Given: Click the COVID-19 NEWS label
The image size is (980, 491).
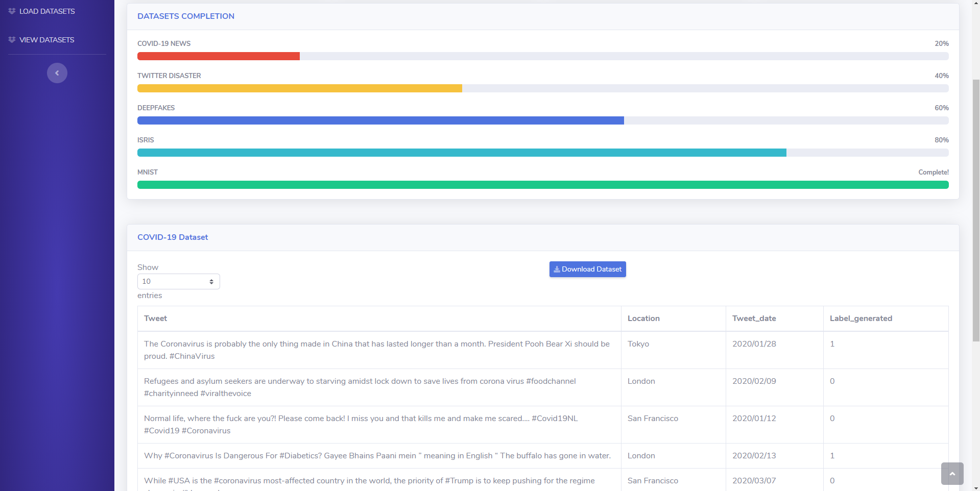Looking at the screenshot, I should tap(164, 44).
